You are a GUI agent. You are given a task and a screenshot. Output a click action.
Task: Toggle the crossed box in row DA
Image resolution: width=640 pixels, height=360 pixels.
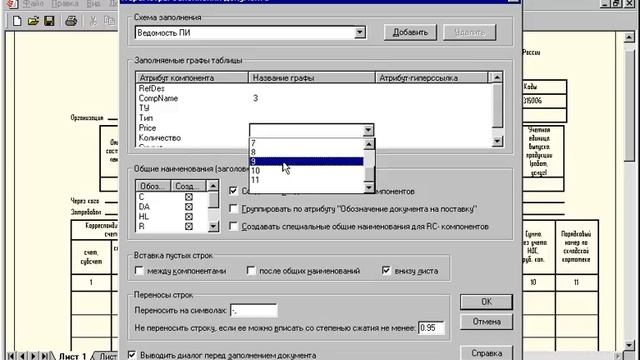(x=189, y=207)
